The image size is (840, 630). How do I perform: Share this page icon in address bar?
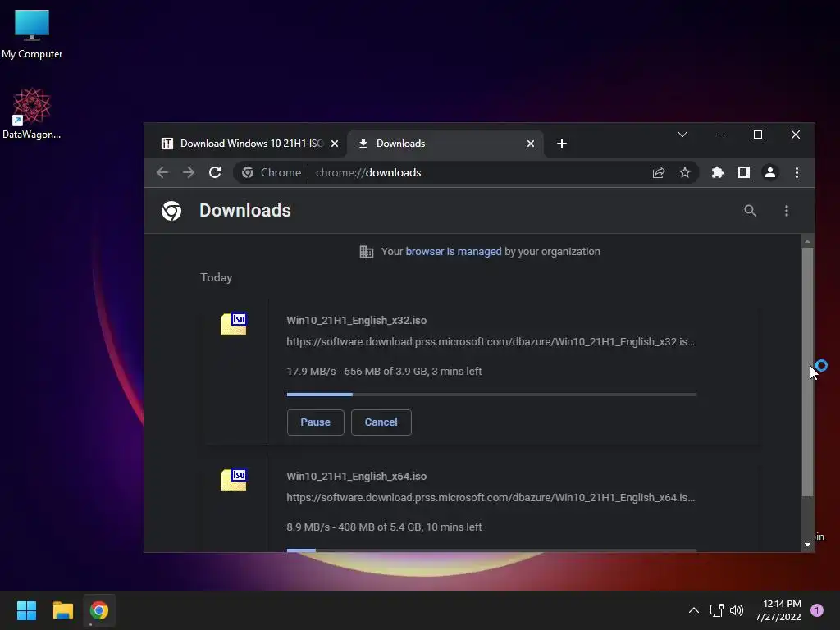click(x=659, y=172)
